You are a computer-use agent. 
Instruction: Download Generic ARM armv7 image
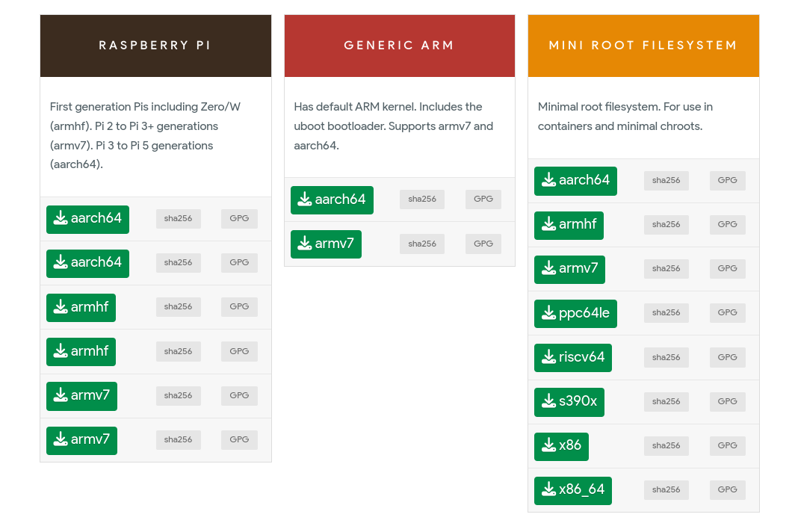coord(327,244)
